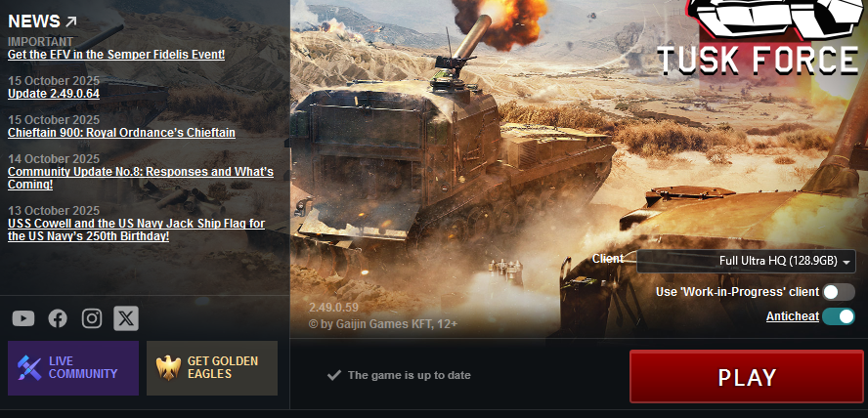
Task: Expand the Full Ultra HQ dropdown arrow
Action: [846, 263]
